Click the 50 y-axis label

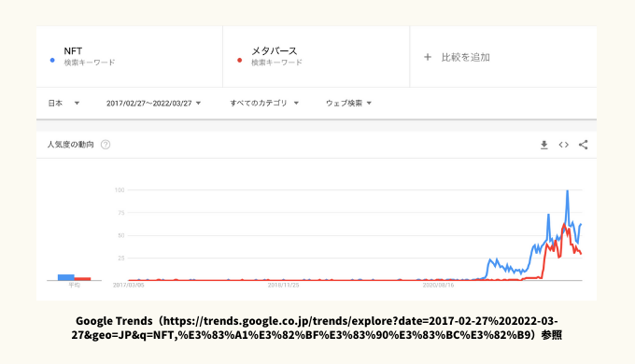(x=120, y=235)
